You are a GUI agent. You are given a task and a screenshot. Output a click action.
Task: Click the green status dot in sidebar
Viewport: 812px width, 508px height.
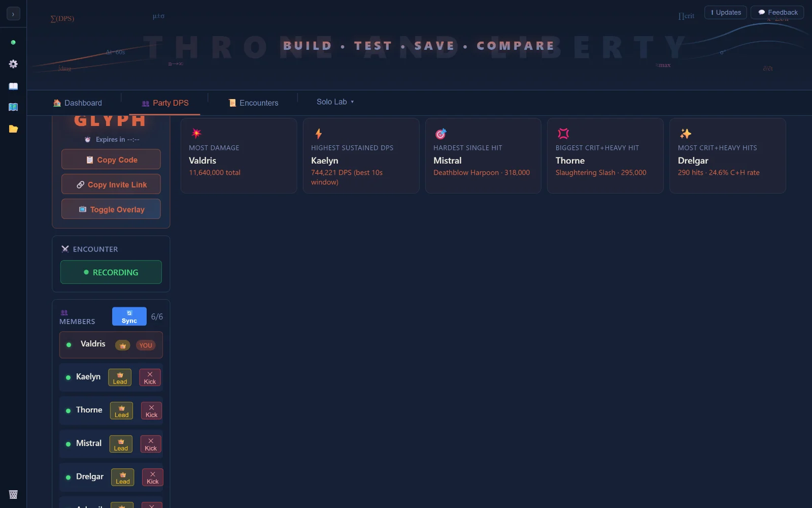click(x=13, y=42)
